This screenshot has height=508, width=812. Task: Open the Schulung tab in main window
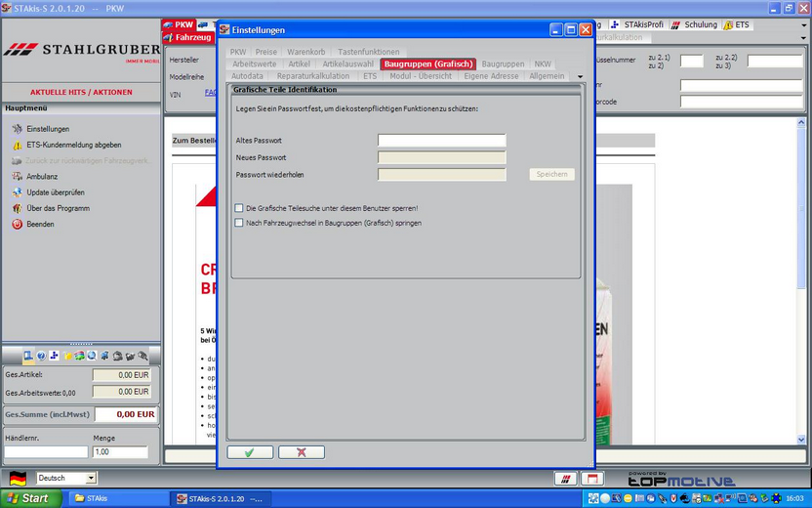(x=696, y=24)
